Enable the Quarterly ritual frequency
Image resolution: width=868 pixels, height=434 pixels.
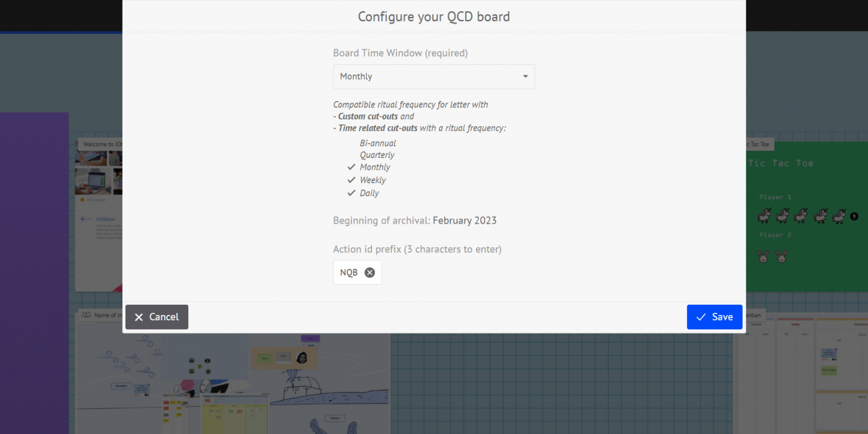click(376, 155)
